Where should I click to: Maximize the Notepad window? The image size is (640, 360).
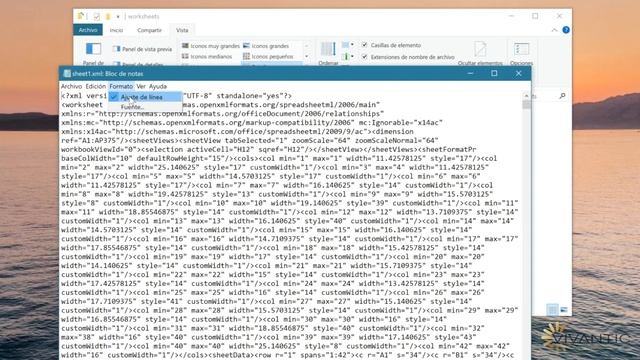point(494,73)
